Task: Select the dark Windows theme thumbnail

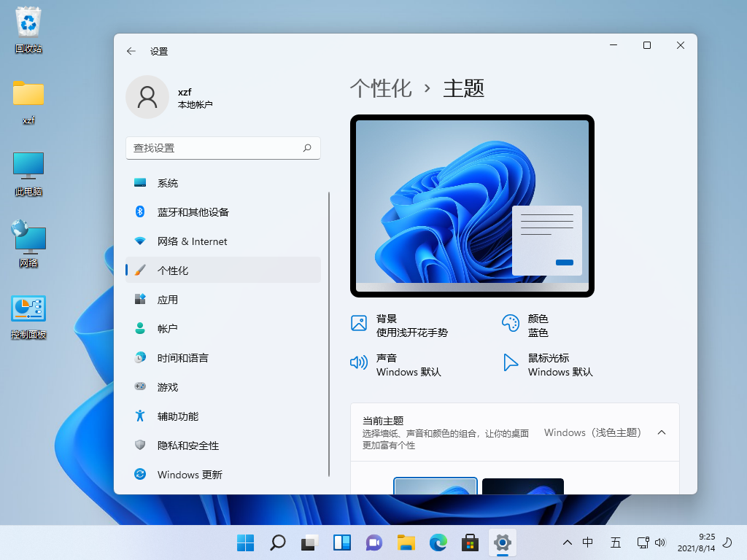Action: pos(522,486)
